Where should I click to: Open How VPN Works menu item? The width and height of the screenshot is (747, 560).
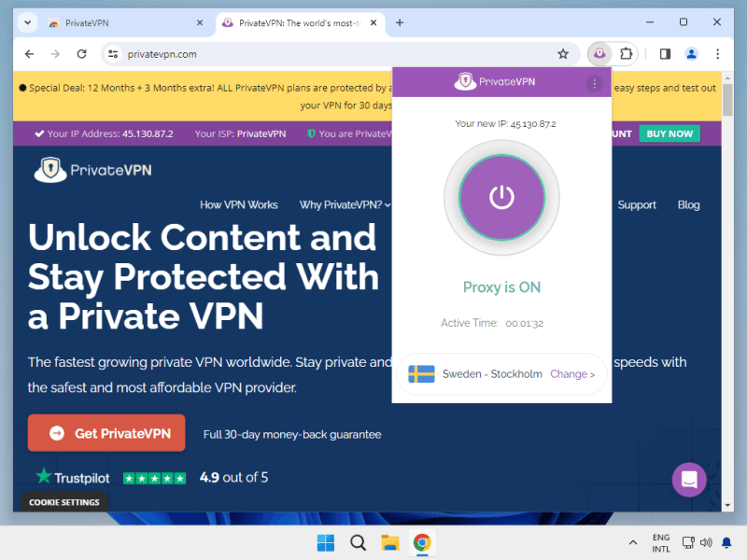tap(239, 204)
